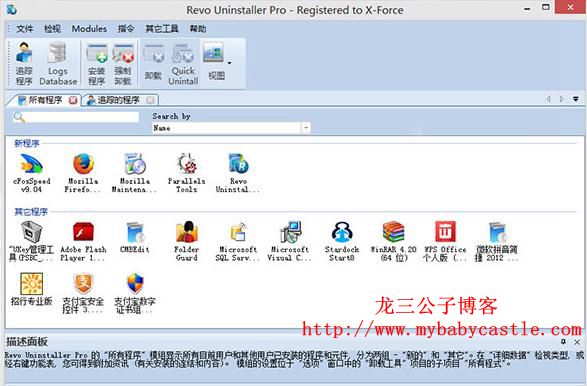The height and width of the screenshot is (386, 587).
Task: Close the 追踪的程序 tab
Action: [x=150, y=100]
